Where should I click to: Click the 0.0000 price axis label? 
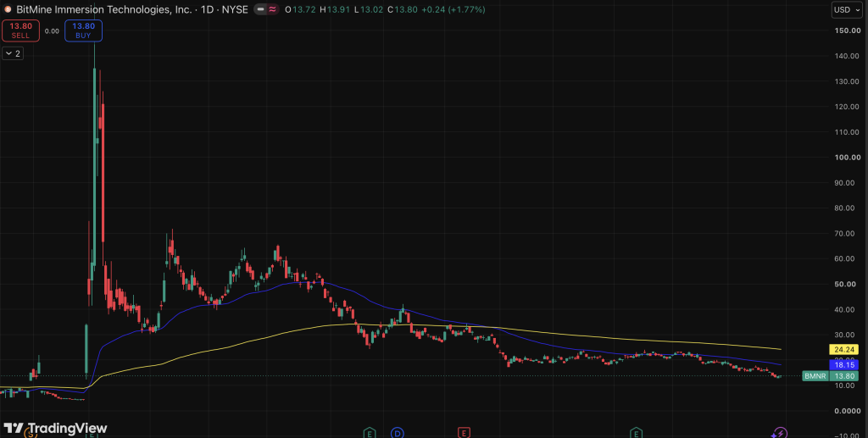click(x=848, y=411)
